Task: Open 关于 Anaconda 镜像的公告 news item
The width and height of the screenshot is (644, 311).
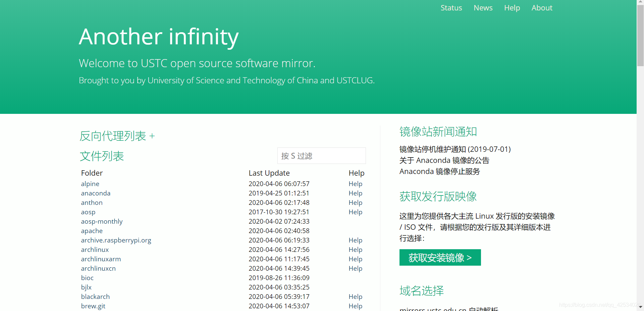Action: coord(444,160)
